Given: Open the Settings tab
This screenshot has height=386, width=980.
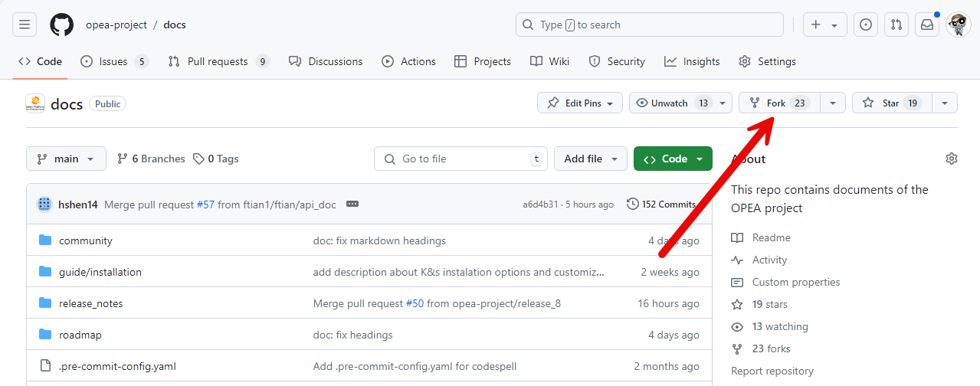Looking at the screenshot, I should coord(767,61).
